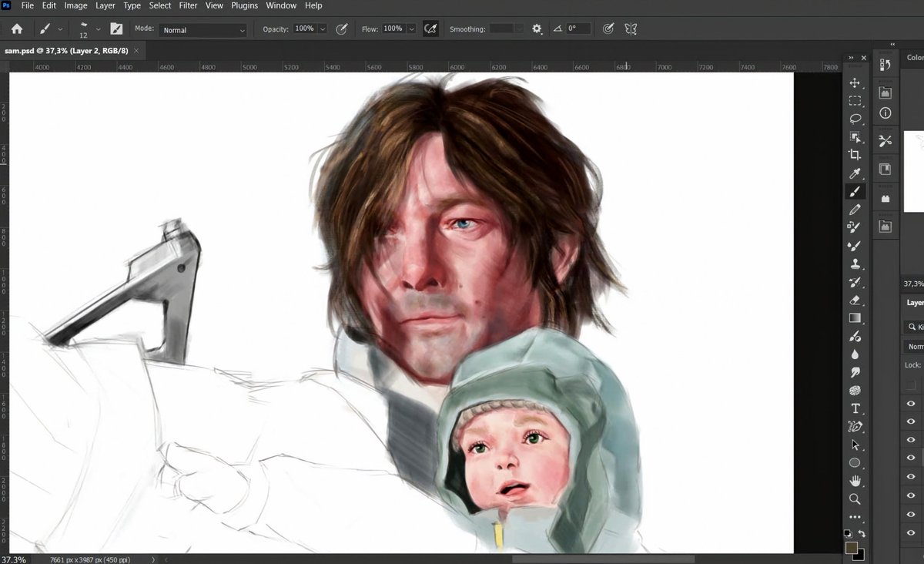Open the Plugins menu
This screenshot has width=924, height=564.
pos(245,5)
